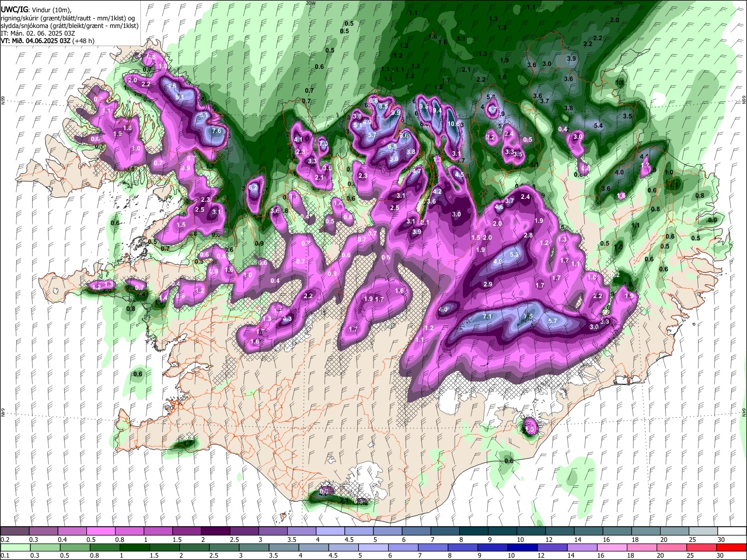Click the 2.8 precipitation value on the map

[x=528, y=235]
